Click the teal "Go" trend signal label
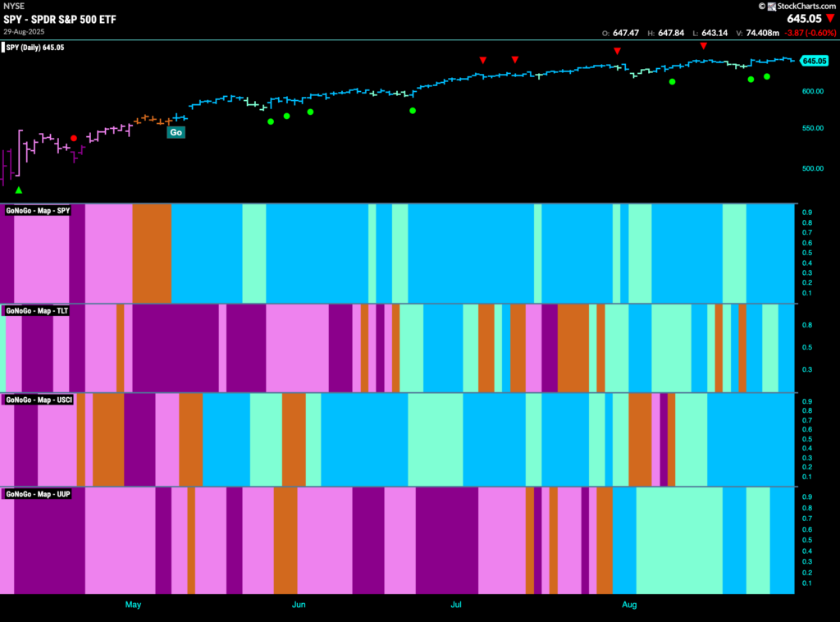The width and height of the screenshot is (840, 622). click(176, 132)
